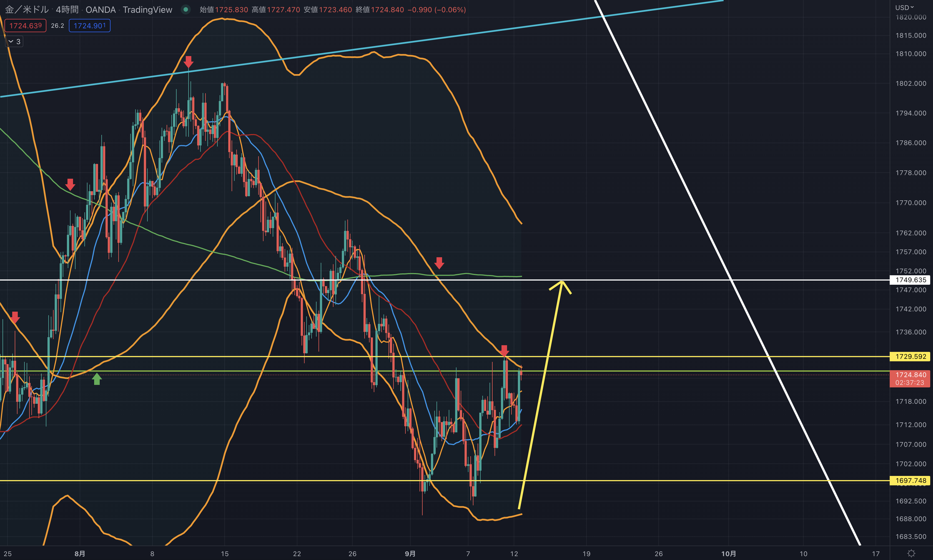Click the spread value 26.2
Image resolution: width=933 pixels, height=560 pixels.
[x=57, y=26]
